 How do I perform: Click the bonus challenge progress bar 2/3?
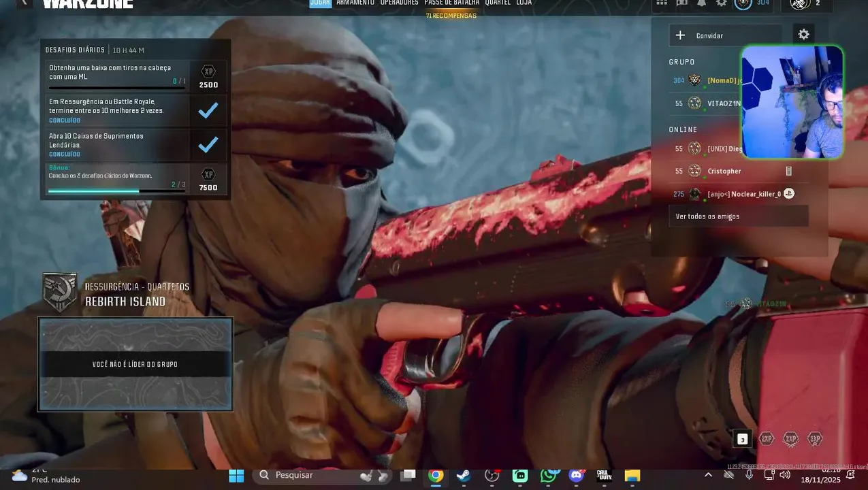click(x=117, y=191)
